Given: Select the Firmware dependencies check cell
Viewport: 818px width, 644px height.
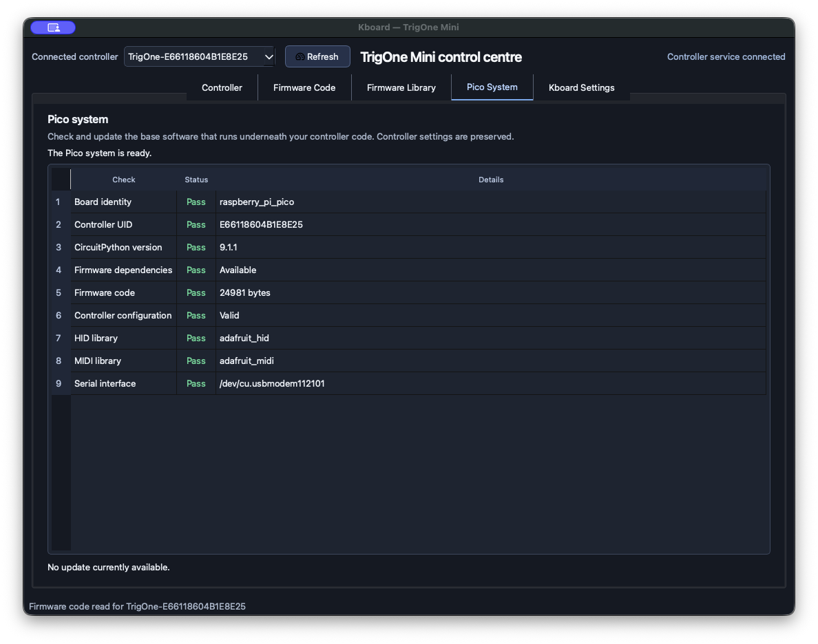Looking at the screenshot, I should click(124, 270).
